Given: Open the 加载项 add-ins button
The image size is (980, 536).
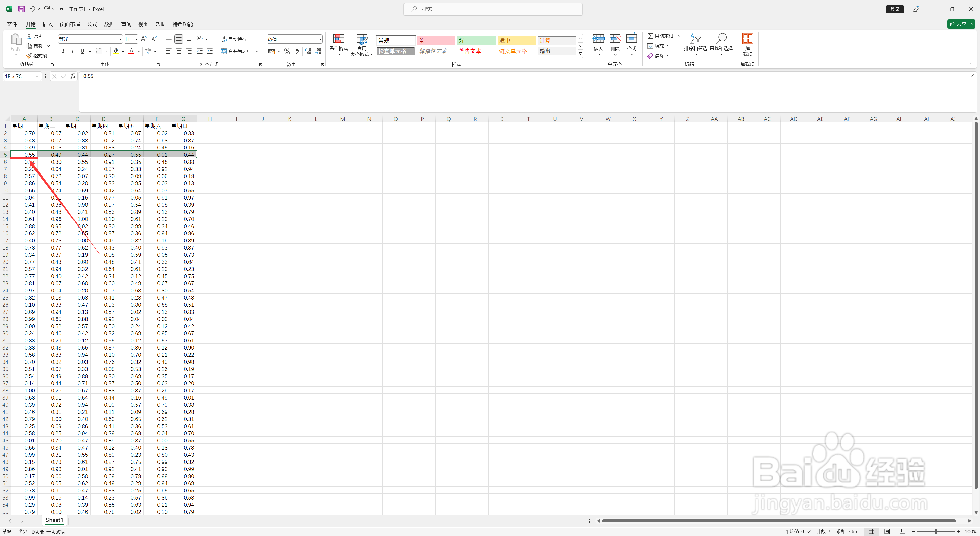Looking at the screenshot, I should (x=748, y=44).
